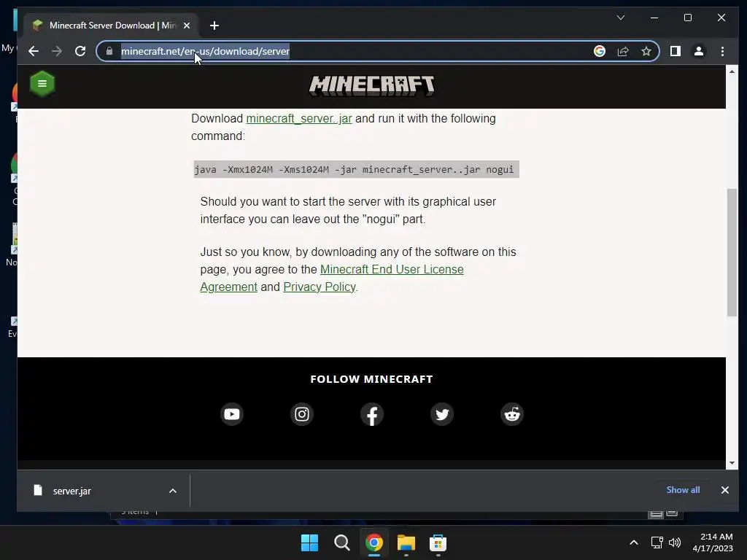The width and height of the screenshot is (747, 560).
Task: Click the address bar URL
Action: click(205, 51)
